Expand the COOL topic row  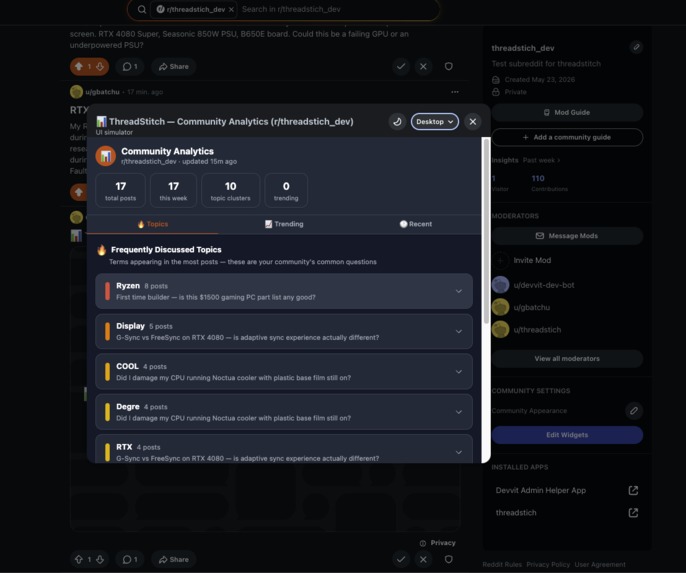tap(284, 372)
